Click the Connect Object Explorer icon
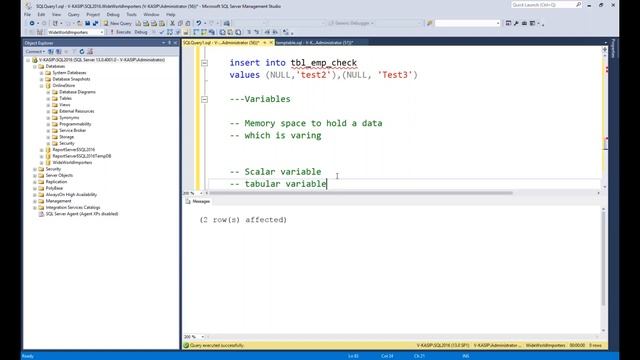This screenshot has height=360, width=640. click(51, 51)
